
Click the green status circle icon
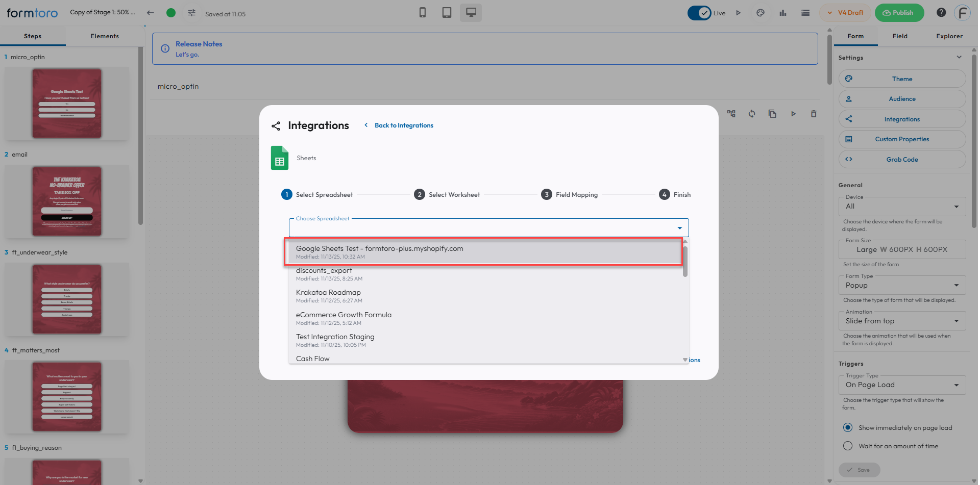171,13
